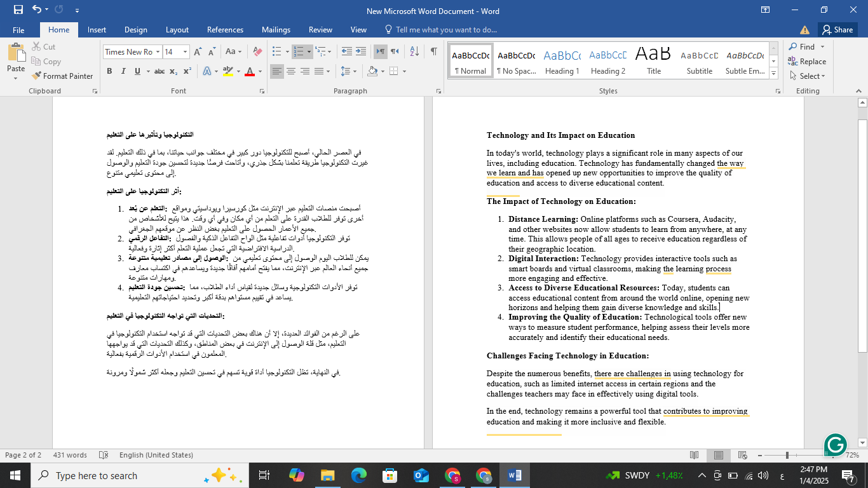This screenshot has width=868, height=488.
Task: Increase font size with Grow Font
Action: [198, 52]
